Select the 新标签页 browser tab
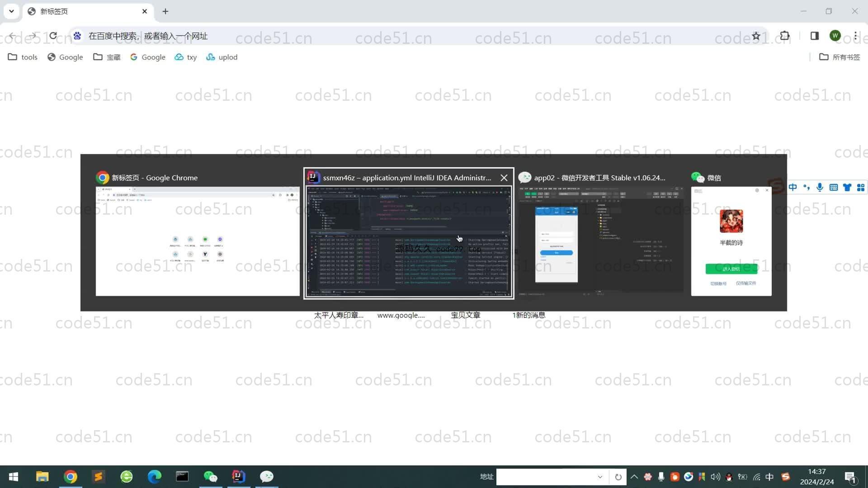Viewport: 868px width, 488px height. pyautogui.click(x=88, y=11)
